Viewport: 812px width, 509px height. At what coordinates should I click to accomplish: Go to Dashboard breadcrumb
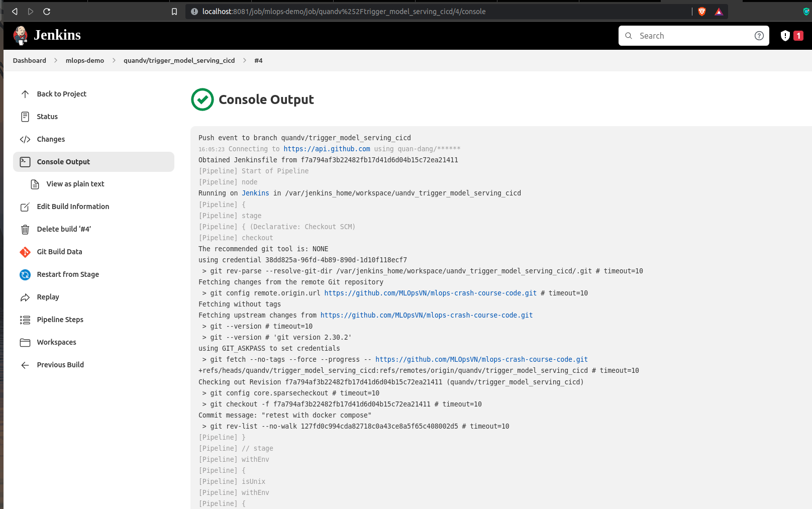coord(30,60)
